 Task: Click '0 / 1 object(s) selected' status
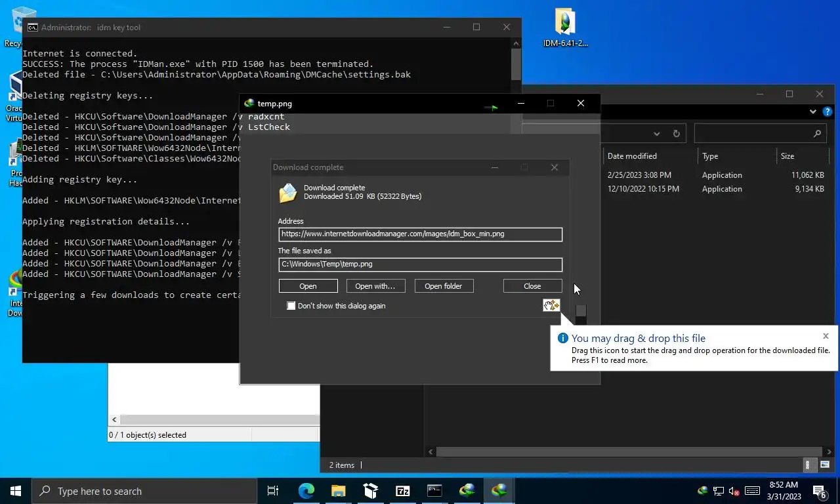tap(148, 435)
